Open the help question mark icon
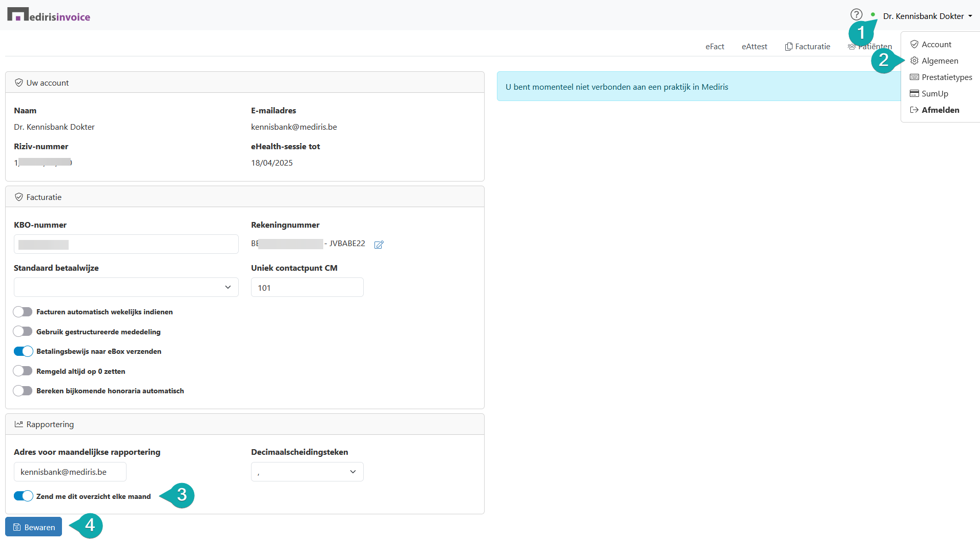 coord(856,15)
